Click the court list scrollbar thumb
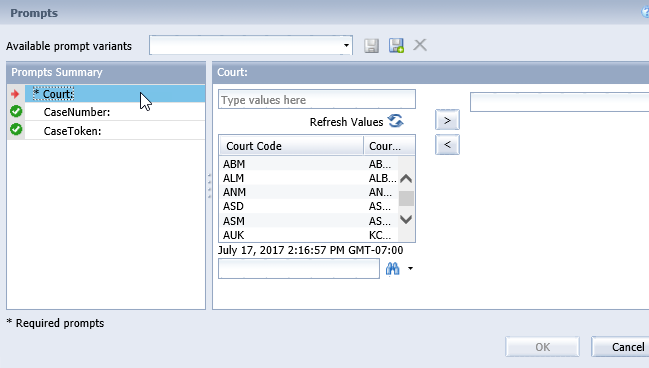Image resolution: width=649 pixels, height=368 pixels. click(406, 198)
